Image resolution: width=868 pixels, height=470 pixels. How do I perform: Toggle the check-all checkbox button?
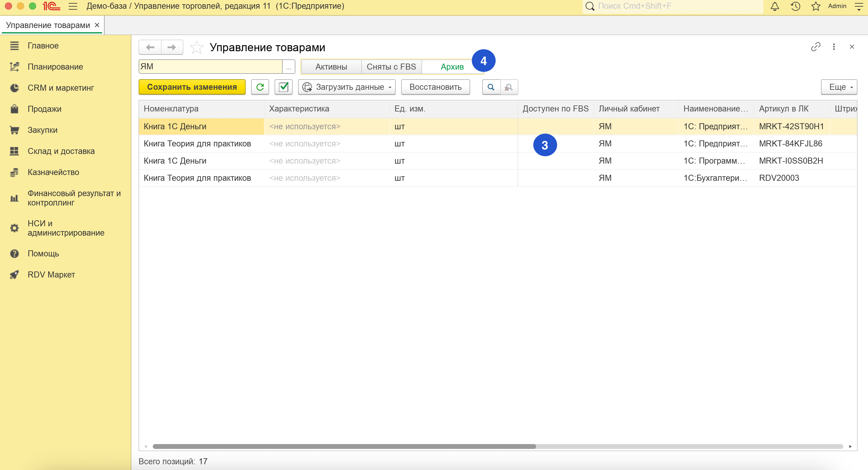point(283,87)
